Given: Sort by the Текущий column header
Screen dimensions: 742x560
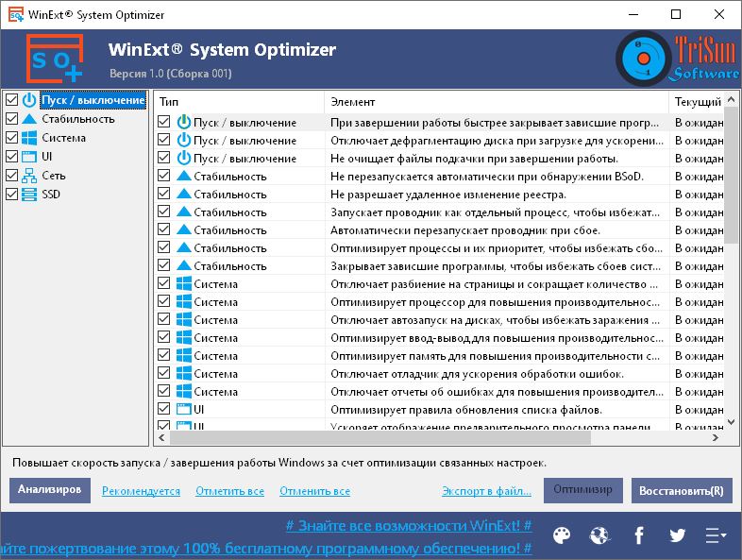Looking at the screenshot, I should tap(697, 102).
